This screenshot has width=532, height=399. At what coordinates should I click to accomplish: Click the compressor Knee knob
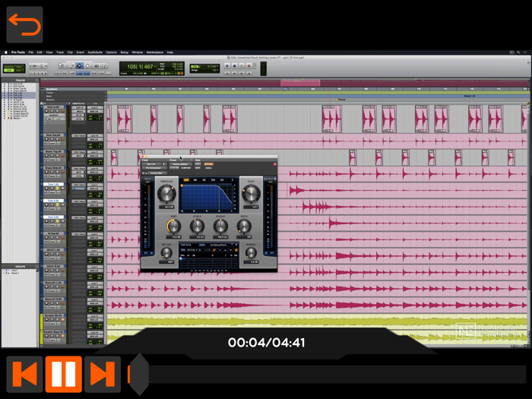pyautogui.click(x=174, y=226)
